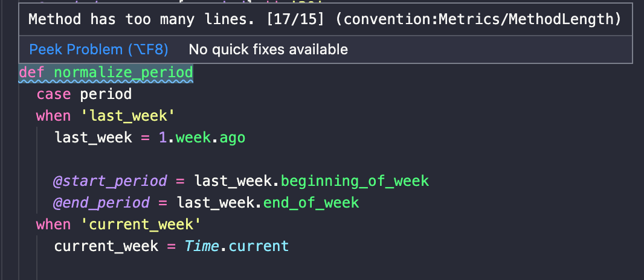Select the @end_period instance variable
644x280 pixels.
coord(101,202)
